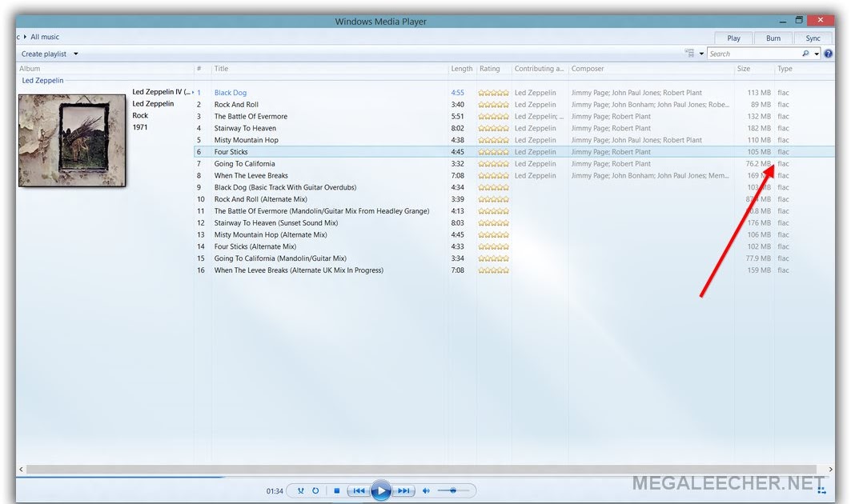Click the Led Zeppelin group header link
Image resolution: width=851 pixels, height=504 pixels.
click(42, 80)
